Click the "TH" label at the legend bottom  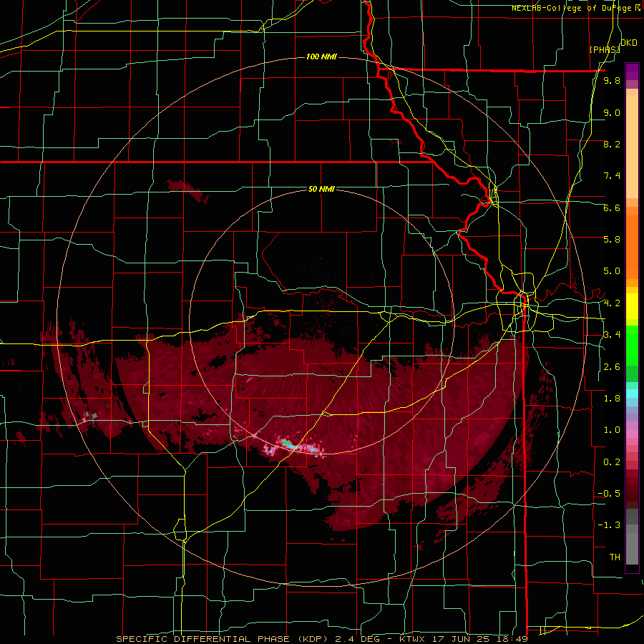615,557
